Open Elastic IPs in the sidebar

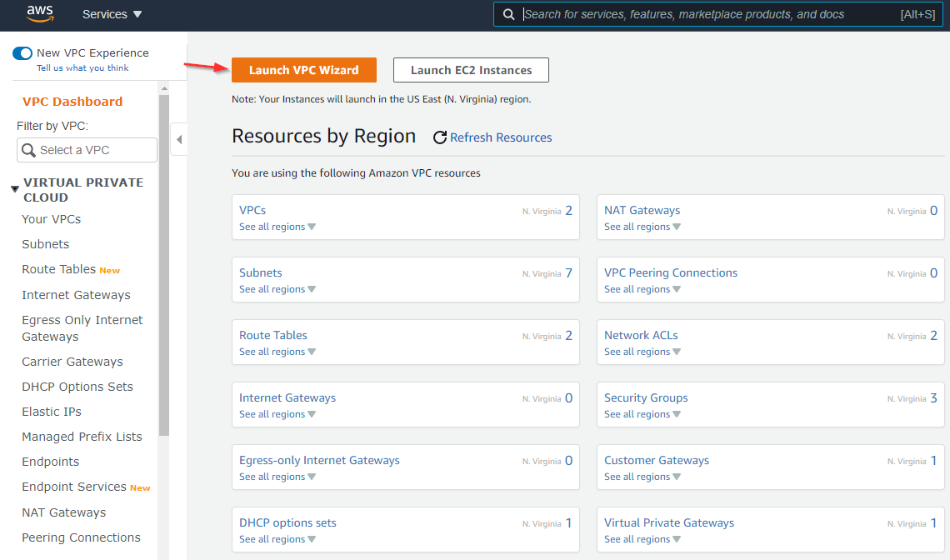tap(52, 412)
